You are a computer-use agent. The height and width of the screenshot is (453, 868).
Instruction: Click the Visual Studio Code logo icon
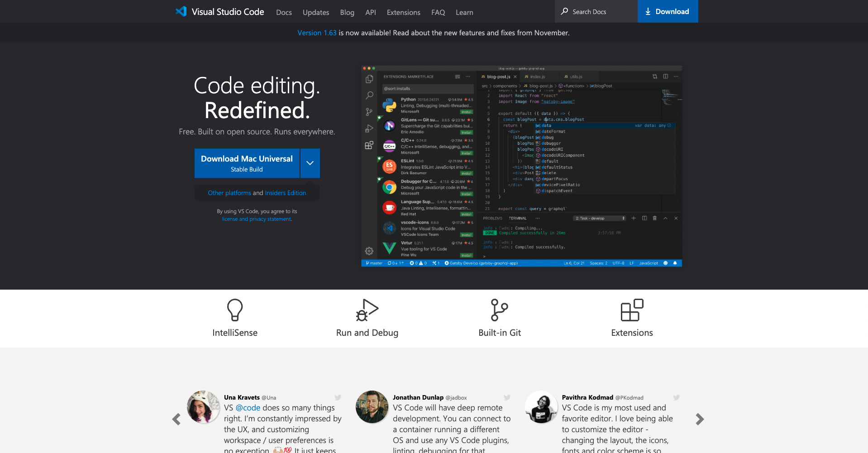(x=181, y=11)
